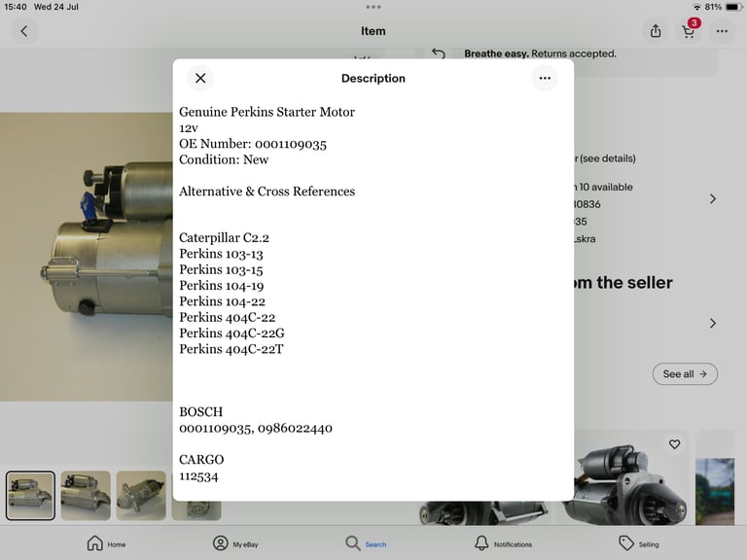Open the Home tab
The image size is (747, 560).
106,543
